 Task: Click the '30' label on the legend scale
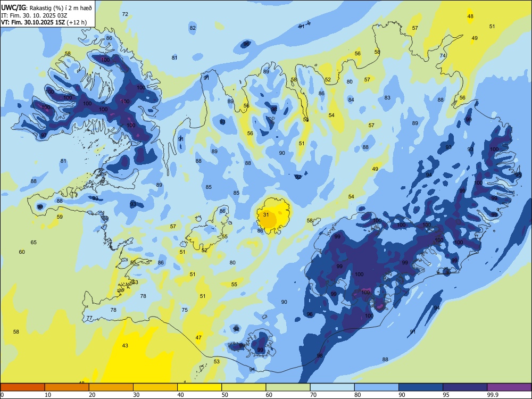(136, 395)
